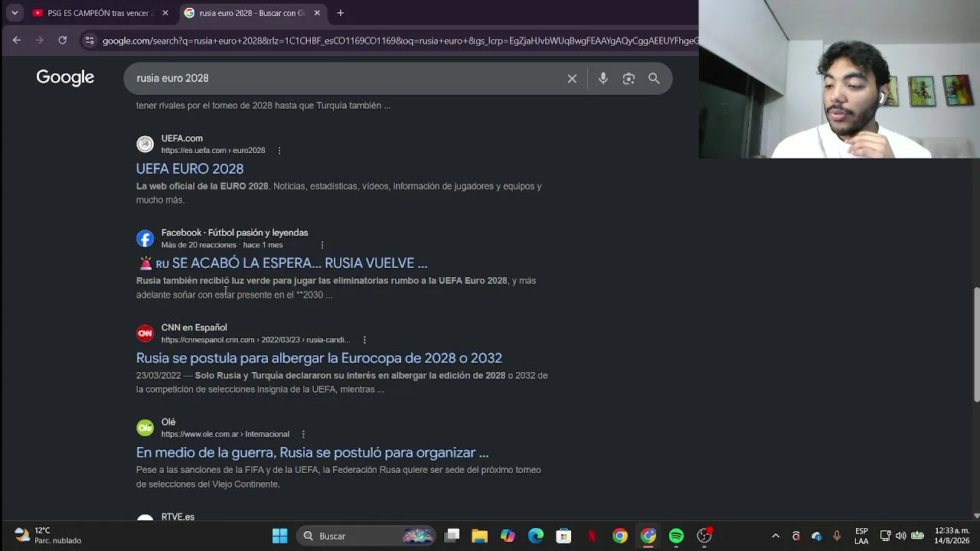
Task: Click the CNN en Español favicon
Action: coord(145,333)
